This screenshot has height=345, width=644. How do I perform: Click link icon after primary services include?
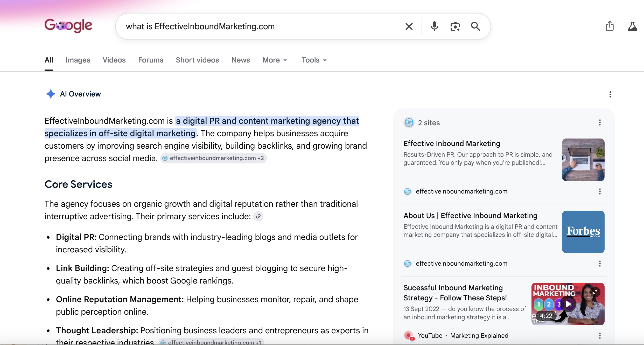click(258, 216)
